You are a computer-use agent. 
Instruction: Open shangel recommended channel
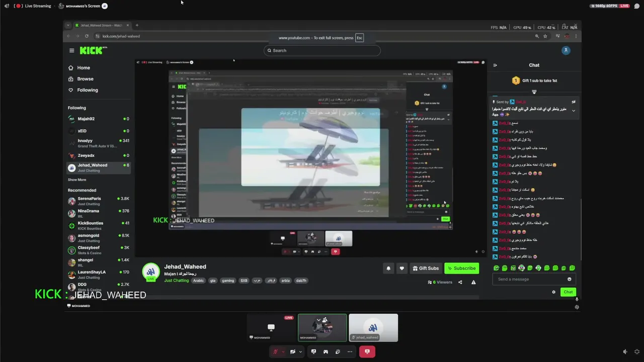pyautogui.click(x=99, y=262)
